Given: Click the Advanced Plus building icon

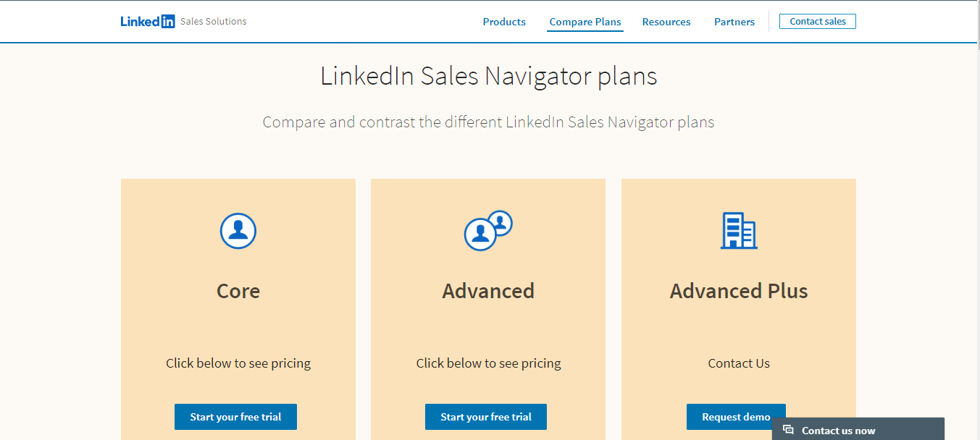Looking at the screenshot, I should coord(738,230).
